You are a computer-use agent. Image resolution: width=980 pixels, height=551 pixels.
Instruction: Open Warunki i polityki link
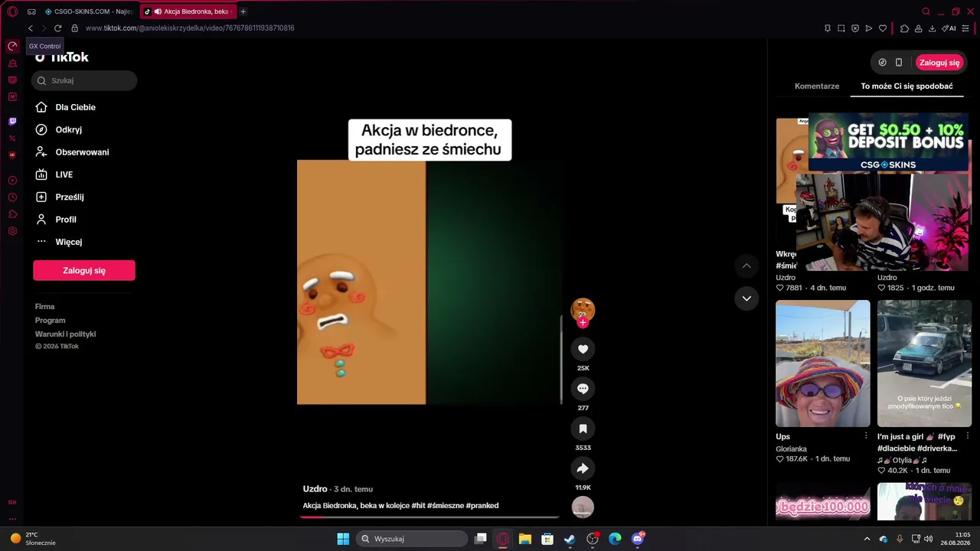(65, 334)
